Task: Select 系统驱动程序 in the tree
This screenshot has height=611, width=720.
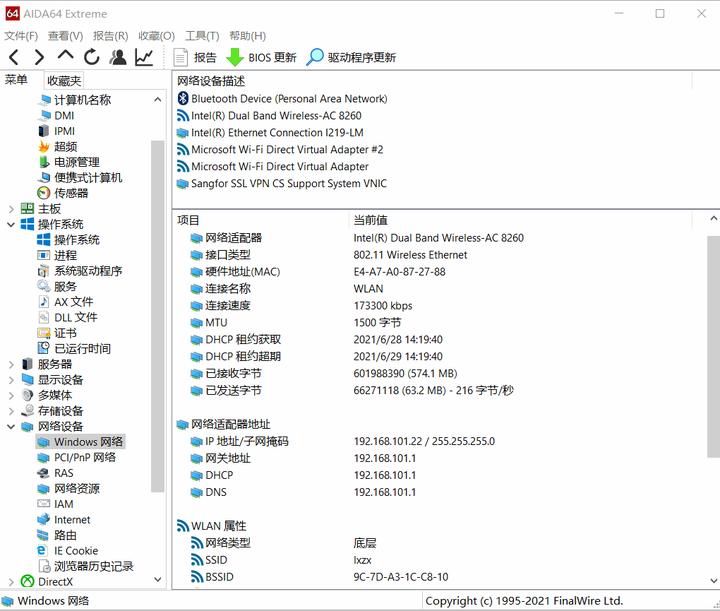Action: click(x=80, y=271)
